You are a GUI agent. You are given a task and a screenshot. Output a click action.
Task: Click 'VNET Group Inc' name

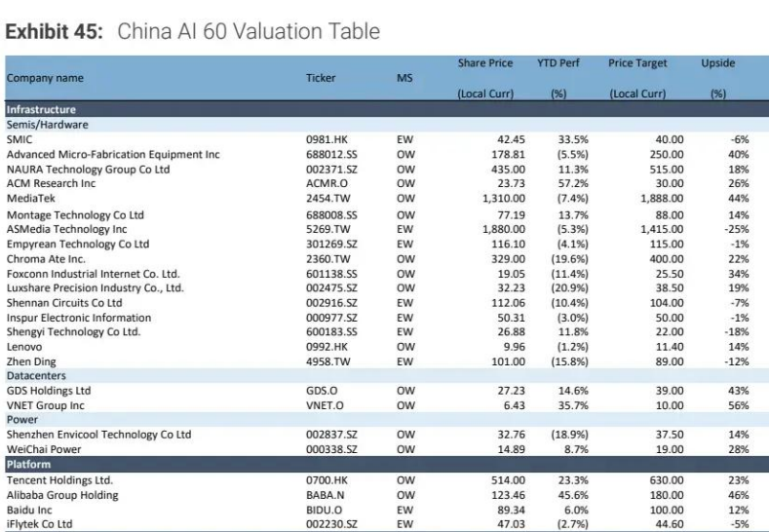click(46, 405)
